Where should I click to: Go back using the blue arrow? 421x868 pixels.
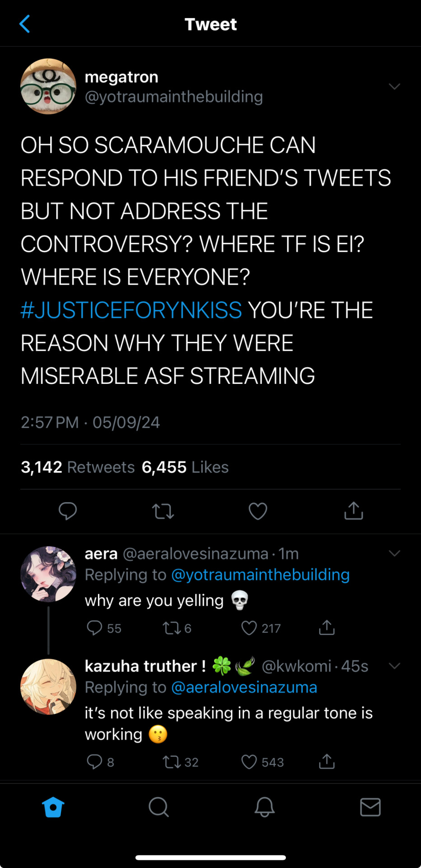pyautogui.click(x=25, y=24)
